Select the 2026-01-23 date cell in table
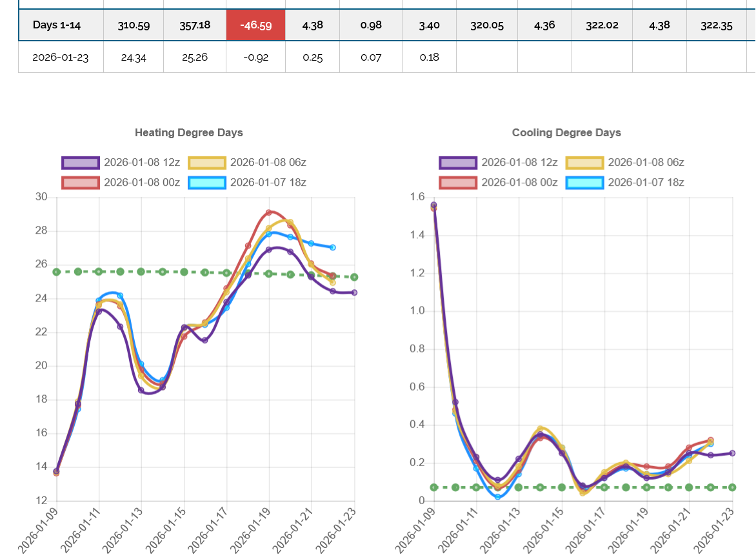This screenshot has width=756, height=559. tap(61, 57)
